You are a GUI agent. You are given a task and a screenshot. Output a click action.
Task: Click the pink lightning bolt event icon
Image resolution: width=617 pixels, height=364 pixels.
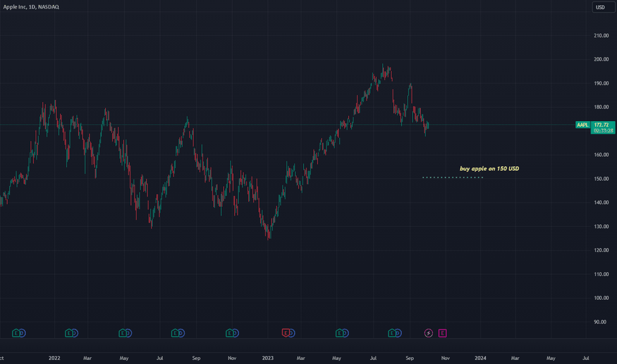(428, 334)
